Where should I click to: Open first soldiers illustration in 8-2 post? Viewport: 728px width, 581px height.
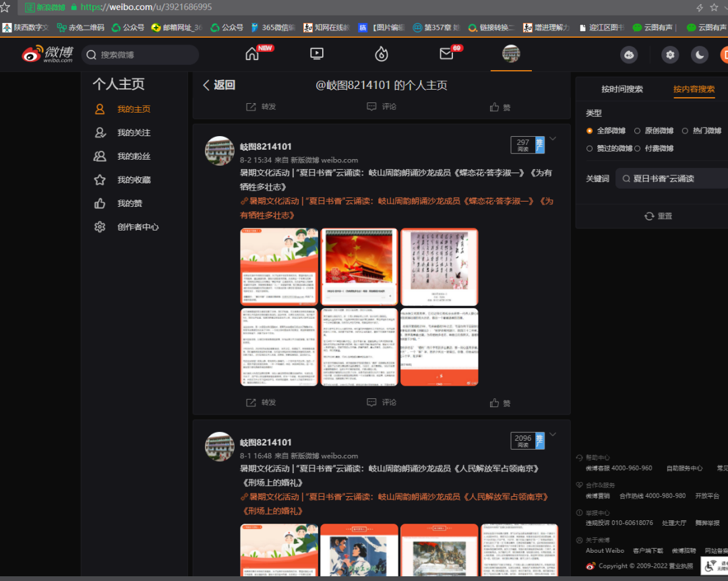tap(279, 267)
